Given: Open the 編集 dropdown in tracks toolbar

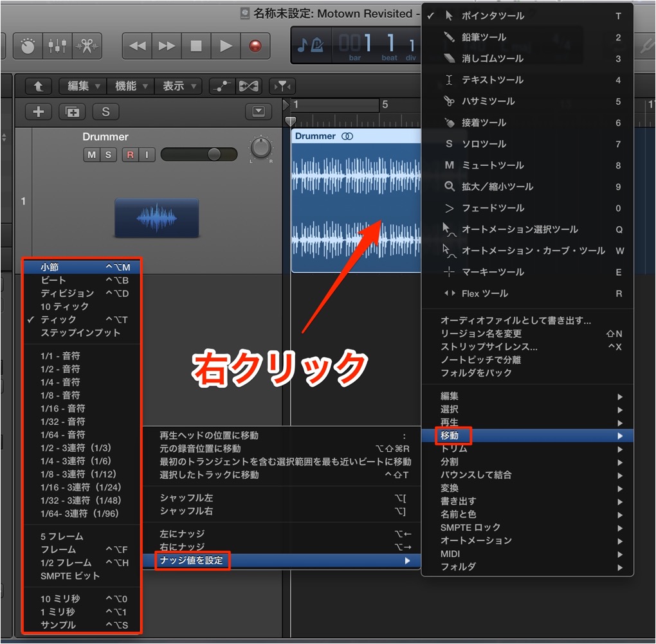Looking at the screenshot, I should (83, 87).
